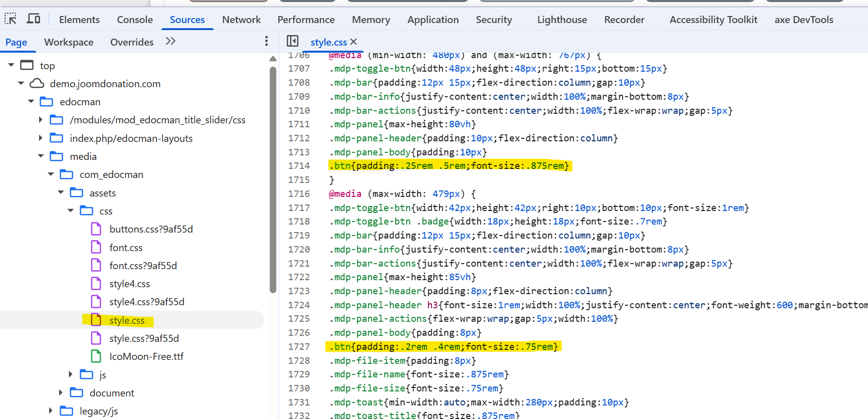Open the Sources panel three-dot menu
The width and height of the screenshot is (868, 419).
(x=266, y=41)
